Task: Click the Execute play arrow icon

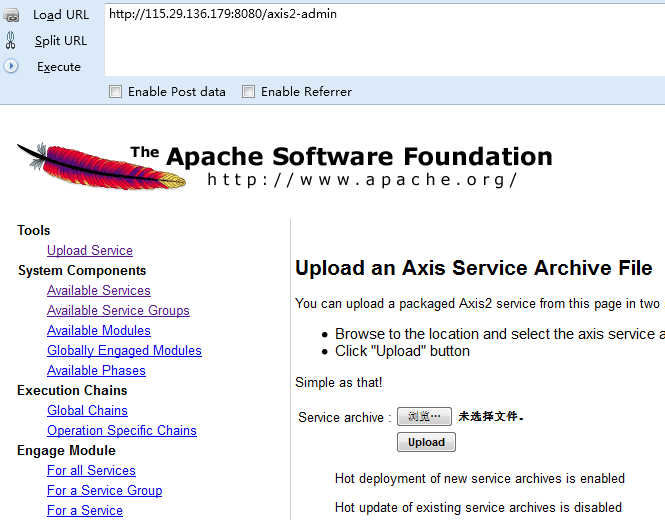Action: point(11,66)
